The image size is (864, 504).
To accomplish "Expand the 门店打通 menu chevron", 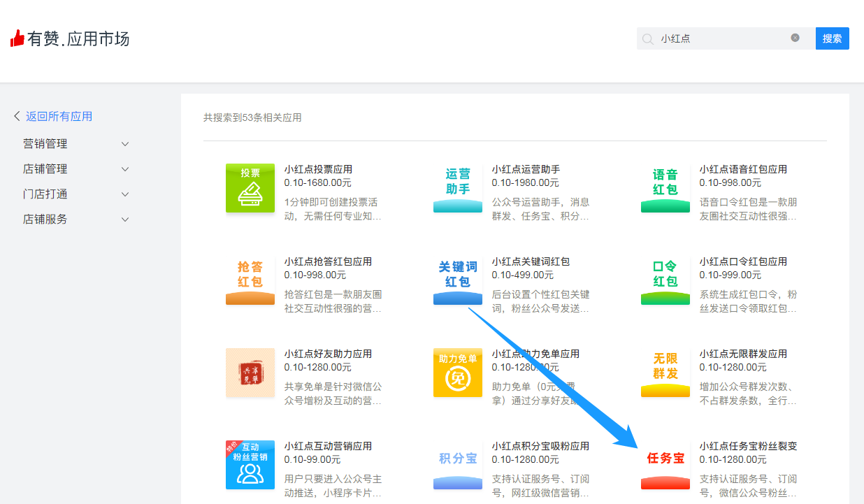I will pos(125,194).
